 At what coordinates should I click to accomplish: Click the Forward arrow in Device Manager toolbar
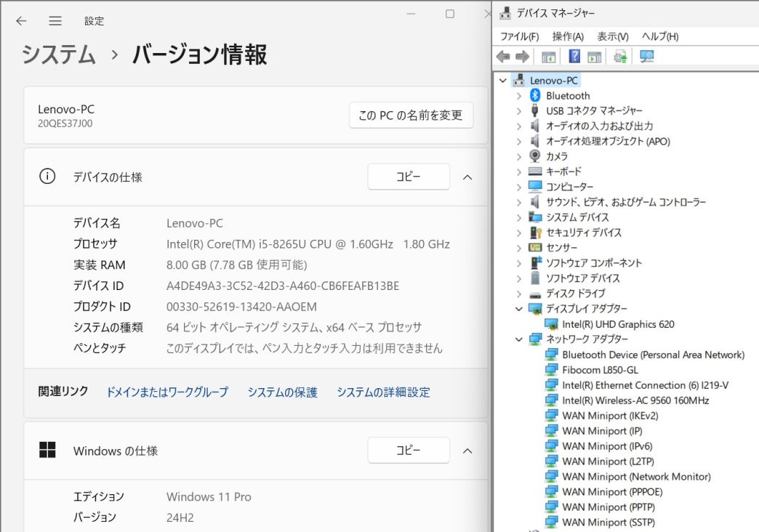[522, 57]
